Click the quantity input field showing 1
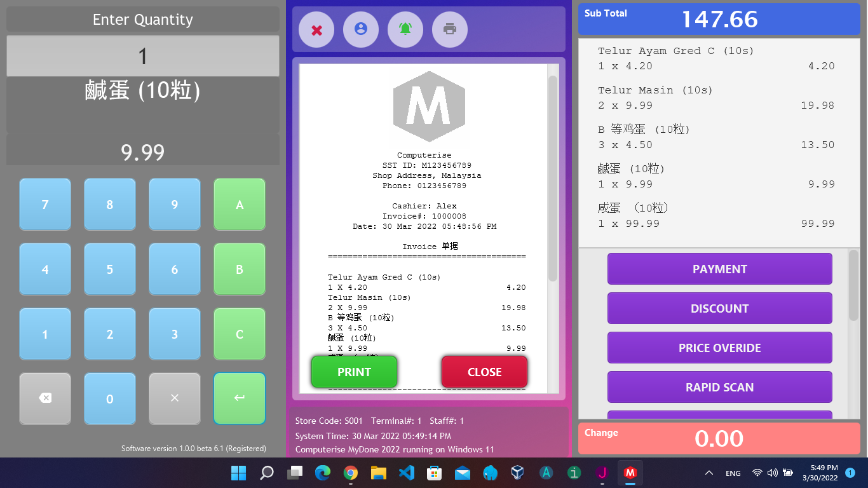Screen dimensions: 868x488 [143, 56]
